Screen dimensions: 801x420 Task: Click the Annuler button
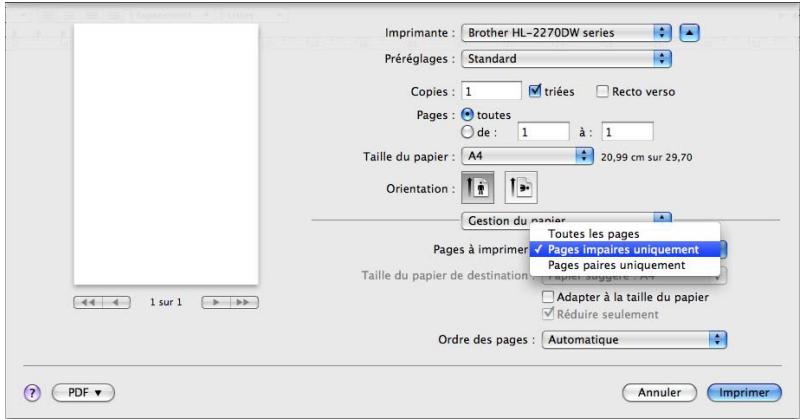point(659,392)
